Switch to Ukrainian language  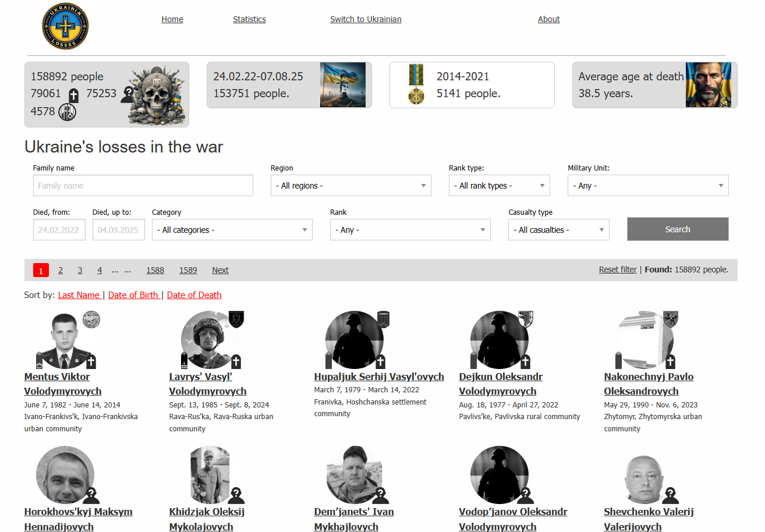366,19
